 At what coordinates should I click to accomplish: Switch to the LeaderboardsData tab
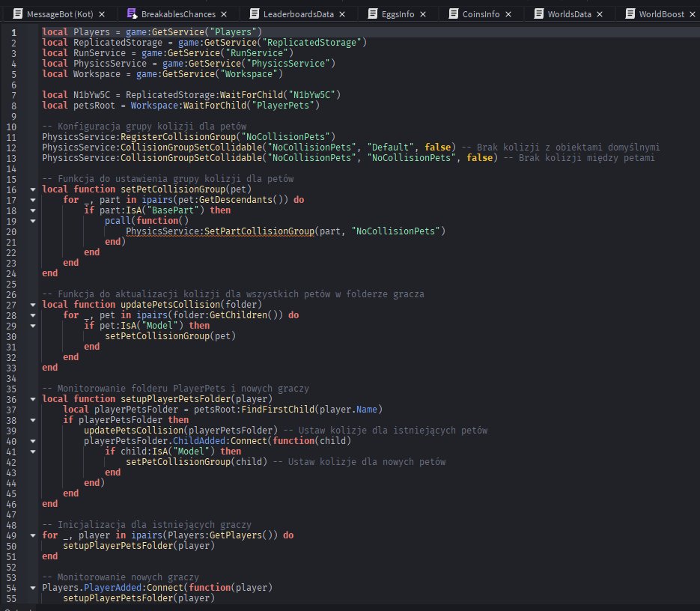(298, 13)
